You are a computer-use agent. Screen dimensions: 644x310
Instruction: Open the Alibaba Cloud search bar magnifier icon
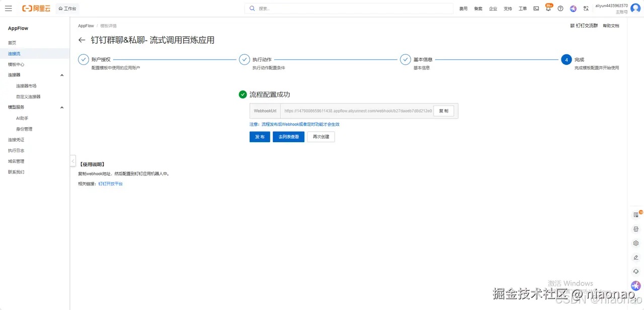pyautogui.click(x=252, y=8)
